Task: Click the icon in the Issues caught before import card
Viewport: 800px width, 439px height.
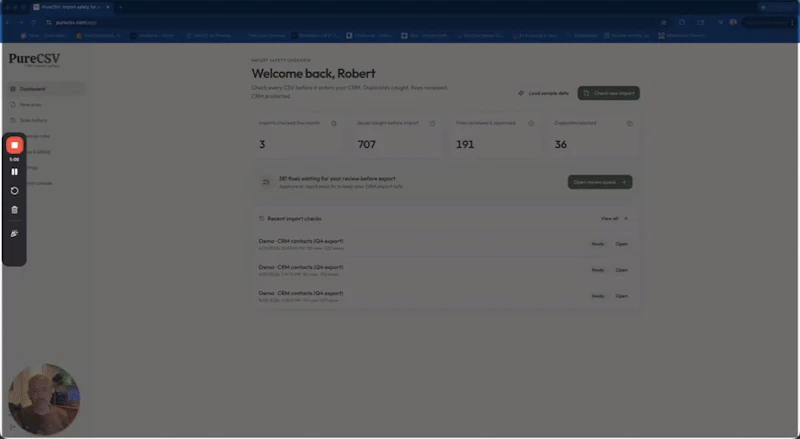Action: 432,124
